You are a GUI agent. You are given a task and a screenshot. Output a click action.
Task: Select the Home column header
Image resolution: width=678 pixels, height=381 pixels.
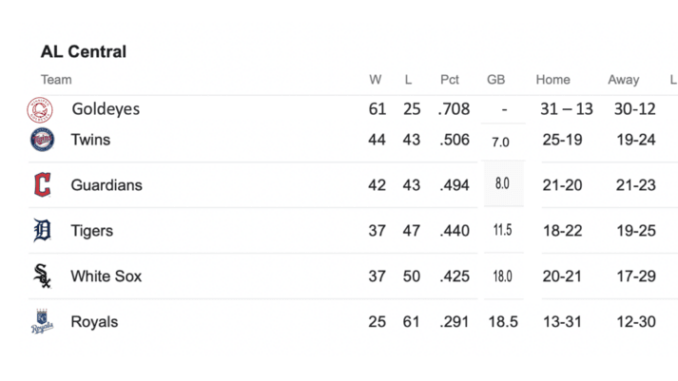(x=553, y=80)
